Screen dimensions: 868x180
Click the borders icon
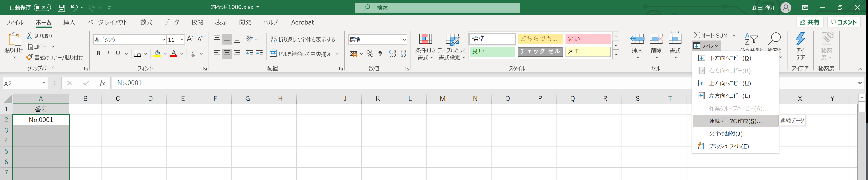tap(137, 53)
